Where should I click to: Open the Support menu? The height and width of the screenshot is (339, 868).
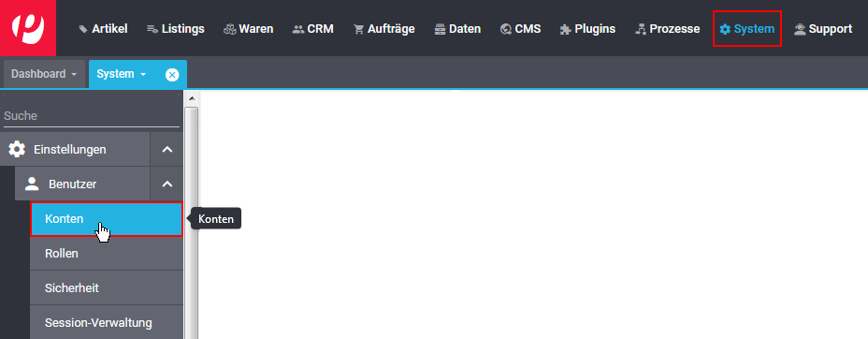click(x=822, y=29)
